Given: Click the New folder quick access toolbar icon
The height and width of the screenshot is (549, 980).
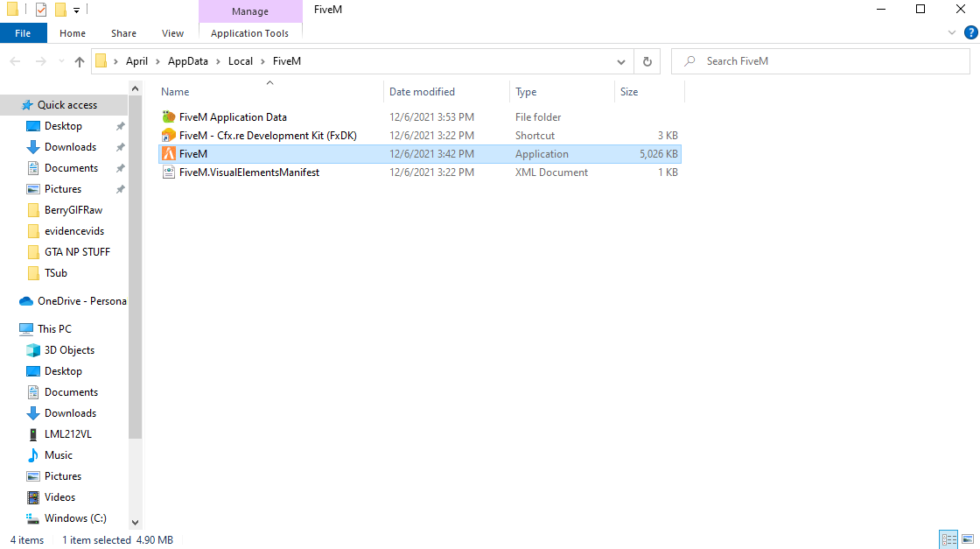Looking at the screenshot, I should tap(60, 10).
